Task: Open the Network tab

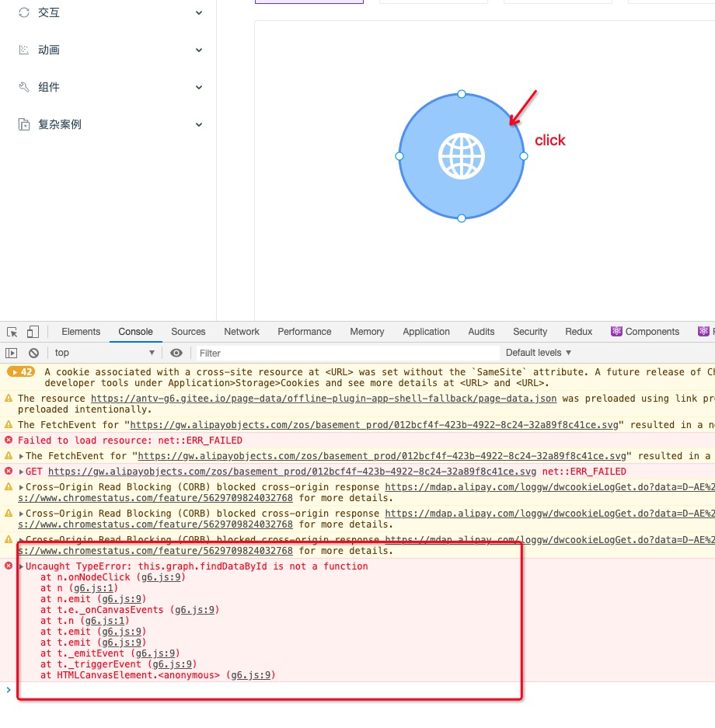Action: [x=242, y=332]
